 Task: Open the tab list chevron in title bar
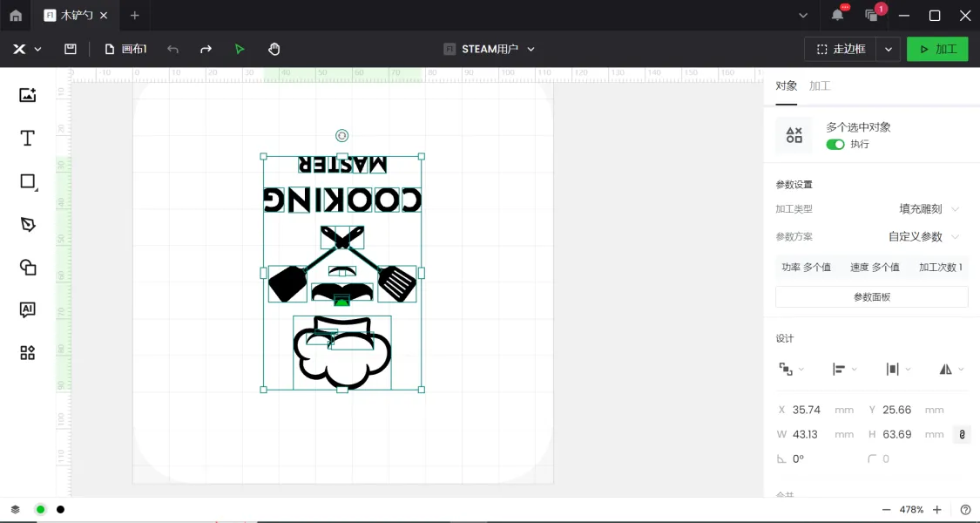[x=803, y=16]
